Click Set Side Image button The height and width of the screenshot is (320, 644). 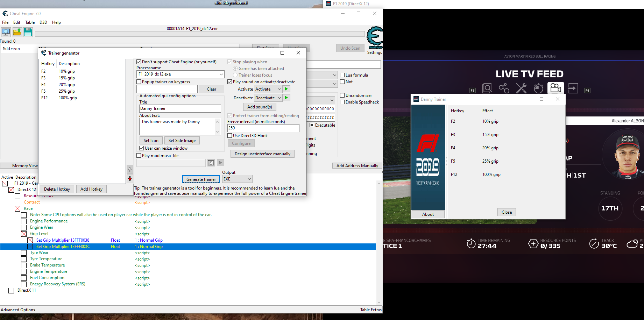pyautogui.click(x=182, y=141)
